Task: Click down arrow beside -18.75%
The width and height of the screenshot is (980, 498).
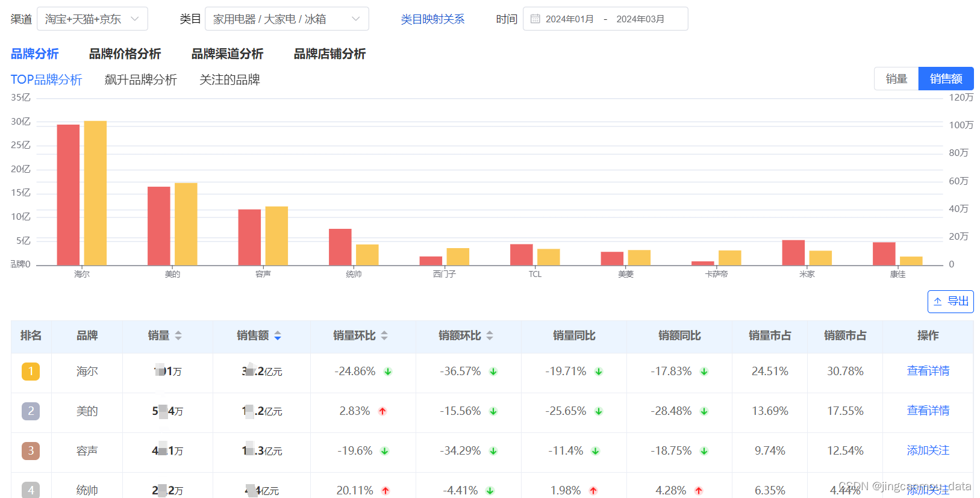Action: tap(704, 451)
